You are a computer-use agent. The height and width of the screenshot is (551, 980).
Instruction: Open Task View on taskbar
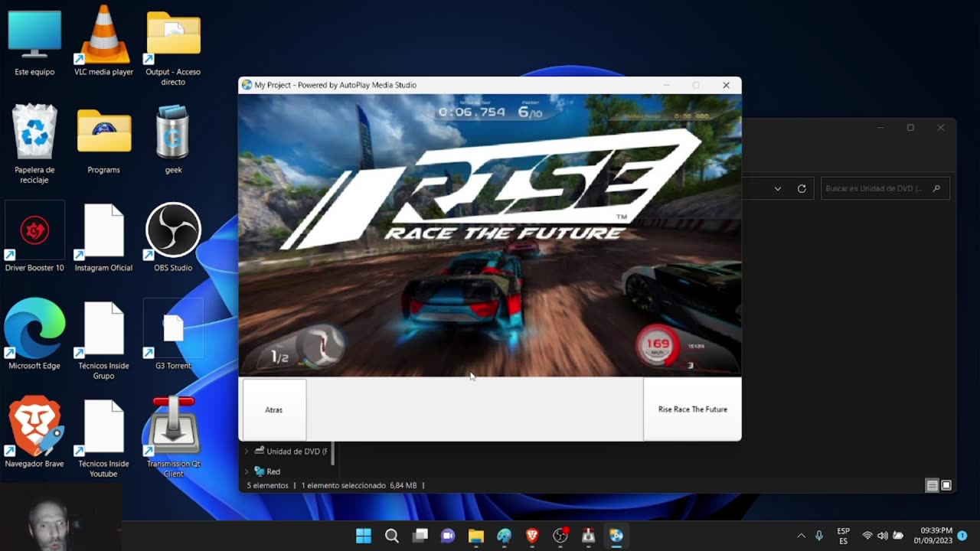tap(420, 536)
